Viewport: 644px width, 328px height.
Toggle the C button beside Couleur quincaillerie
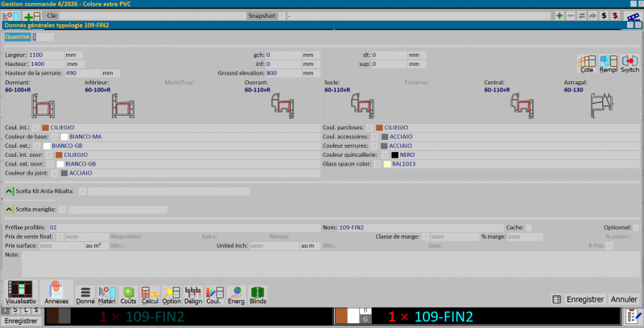[385, 155]
